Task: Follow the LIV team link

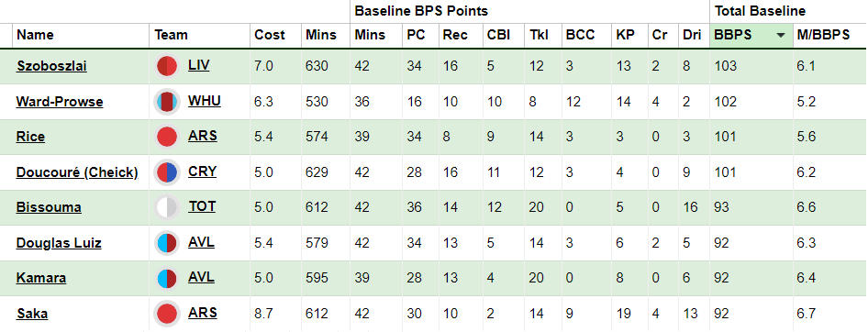Action: 199,65
